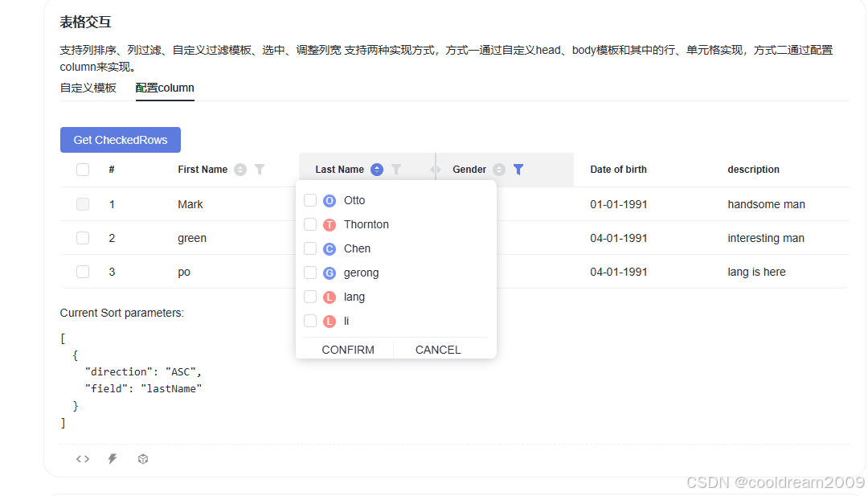Check the gerong filter entry
This screenshot has height=496, width=868.
click(309, 272)
